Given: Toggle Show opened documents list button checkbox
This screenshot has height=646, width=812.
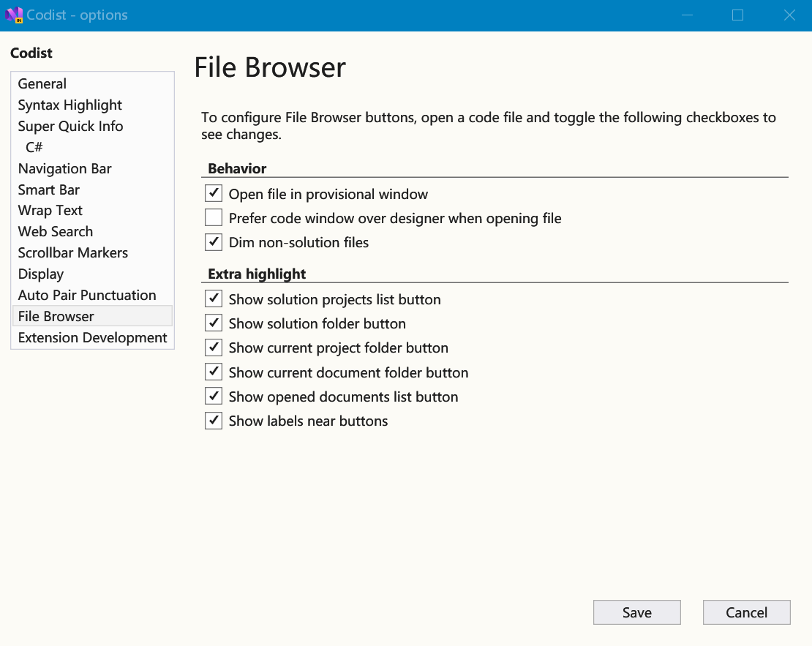Looking at the screenshot, I should tap(214, 397).
